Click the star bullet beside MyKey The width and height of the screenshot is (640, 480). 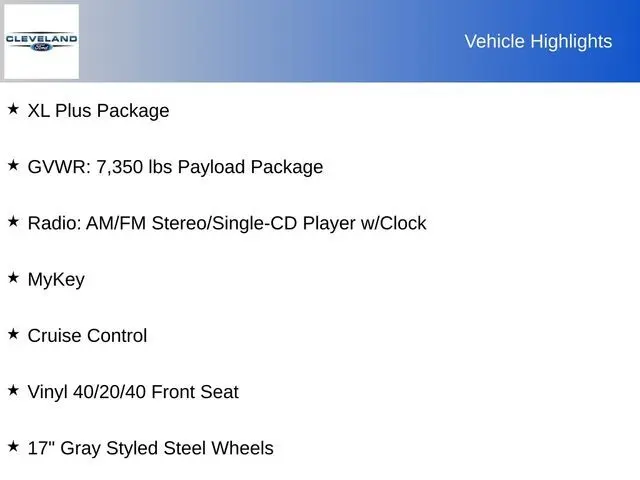(13, 278)
